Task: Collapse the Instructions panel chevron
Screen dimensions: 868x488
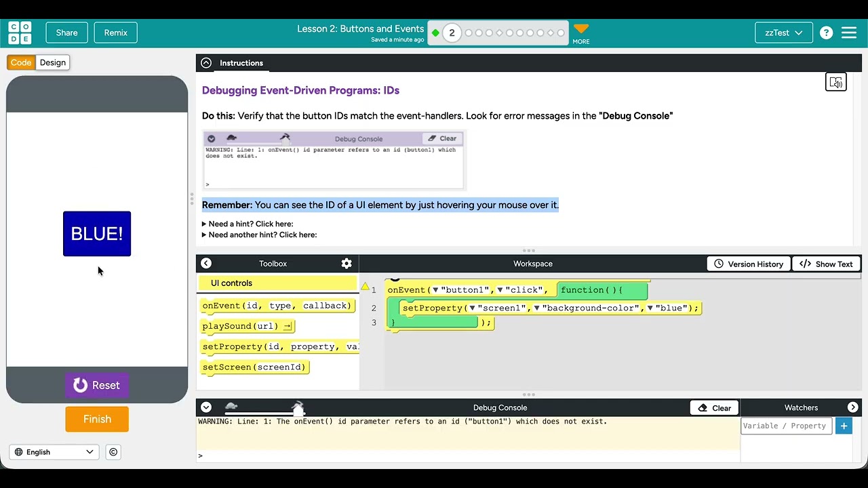Action: tap(206, 63)
